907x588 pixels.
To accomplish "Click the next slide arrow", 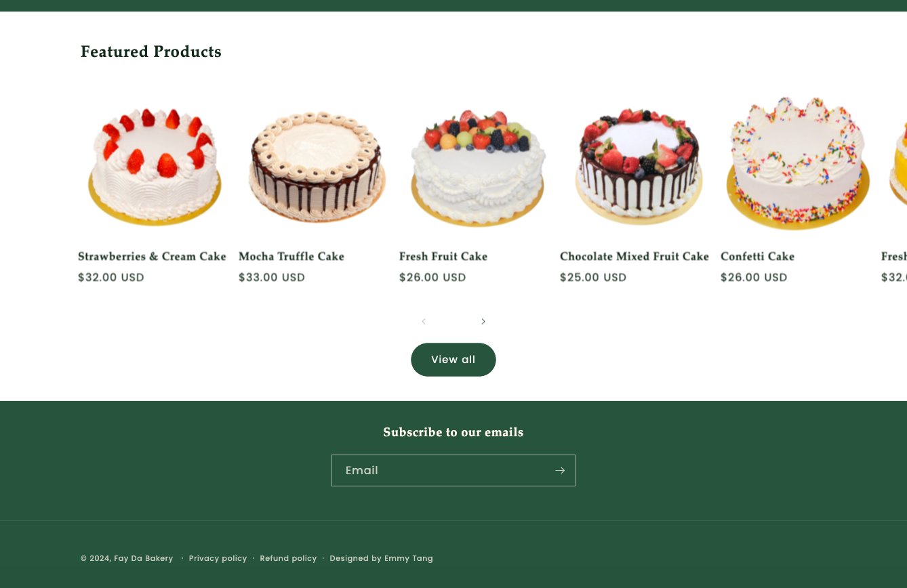I will point(483,321).
